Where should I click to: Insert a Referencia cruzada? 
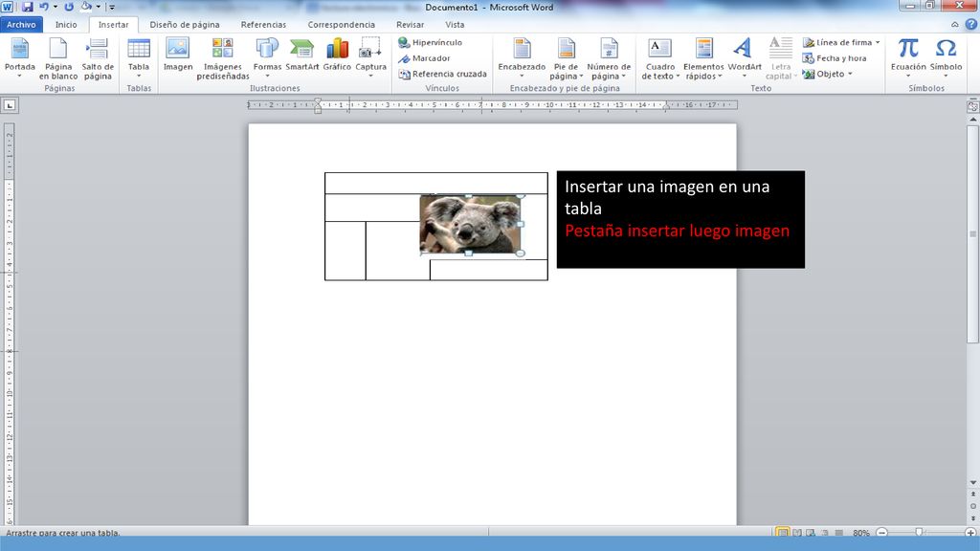coord(442,74)
